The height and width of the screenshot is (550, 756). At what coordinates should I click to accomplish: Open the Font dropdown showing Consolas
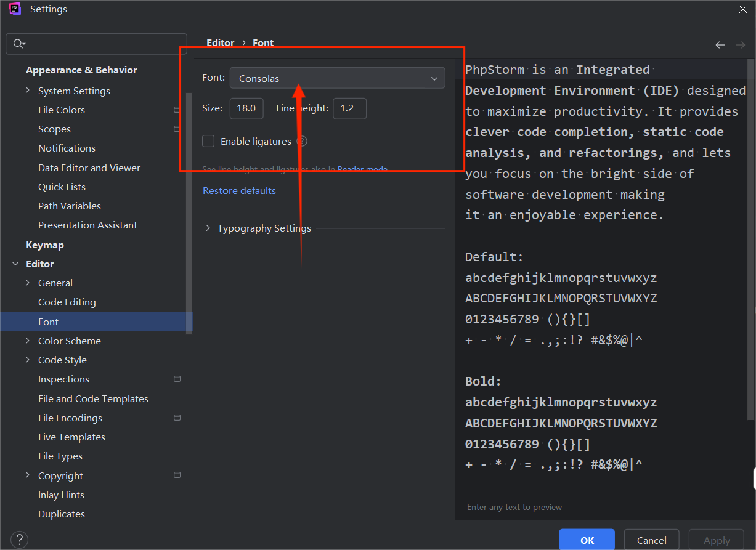coord(337,78)
